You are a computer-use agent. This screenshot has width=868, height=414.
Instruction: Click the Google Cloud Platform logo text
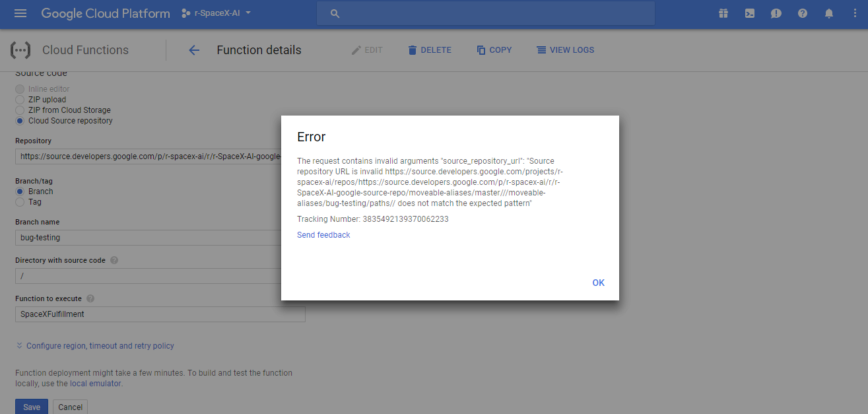(106, 13)
